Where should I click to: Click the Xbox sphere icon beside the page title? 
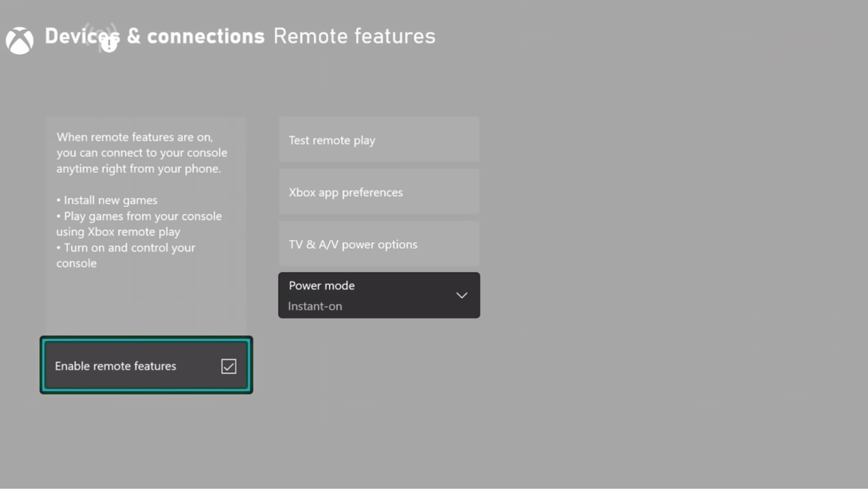point(19,40)
